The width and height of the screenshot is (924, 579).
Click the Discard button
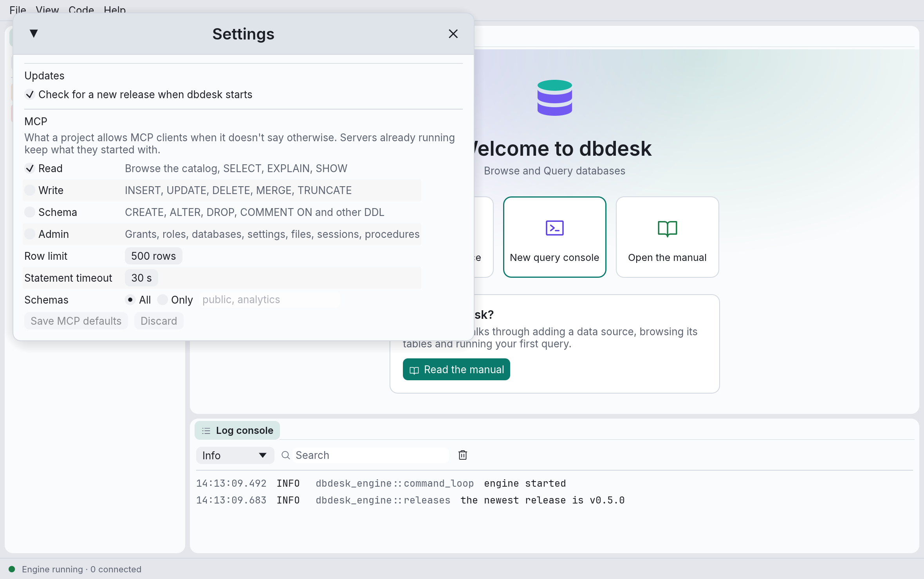pyautogui.click(x=159, y=321)
